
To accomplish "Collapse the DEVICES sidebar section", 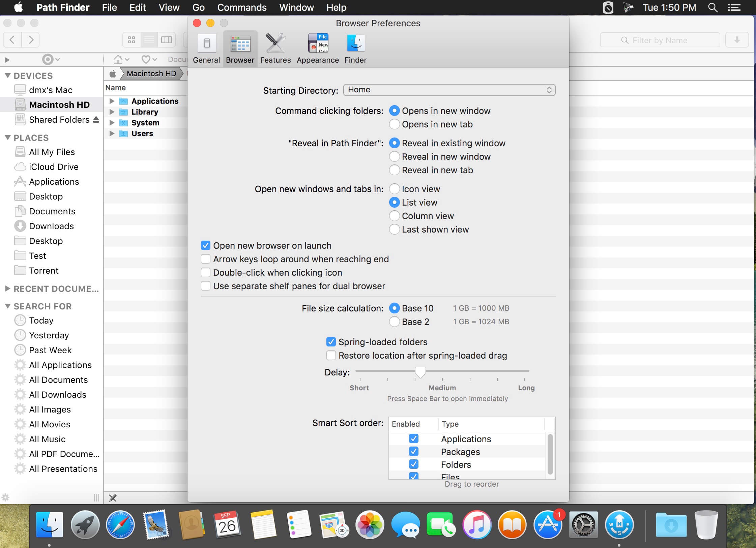I will [x=7, y=75].
